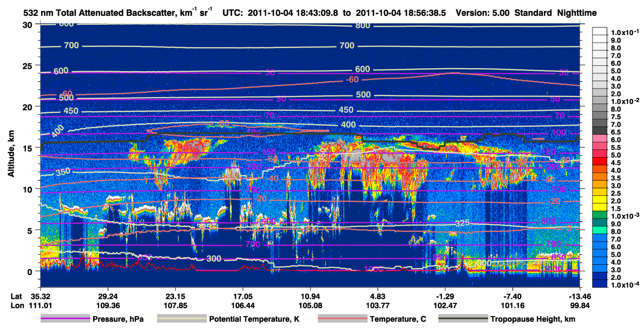Click the '7.5' colorbar label
644x330 pixels.
pos(616,116)
